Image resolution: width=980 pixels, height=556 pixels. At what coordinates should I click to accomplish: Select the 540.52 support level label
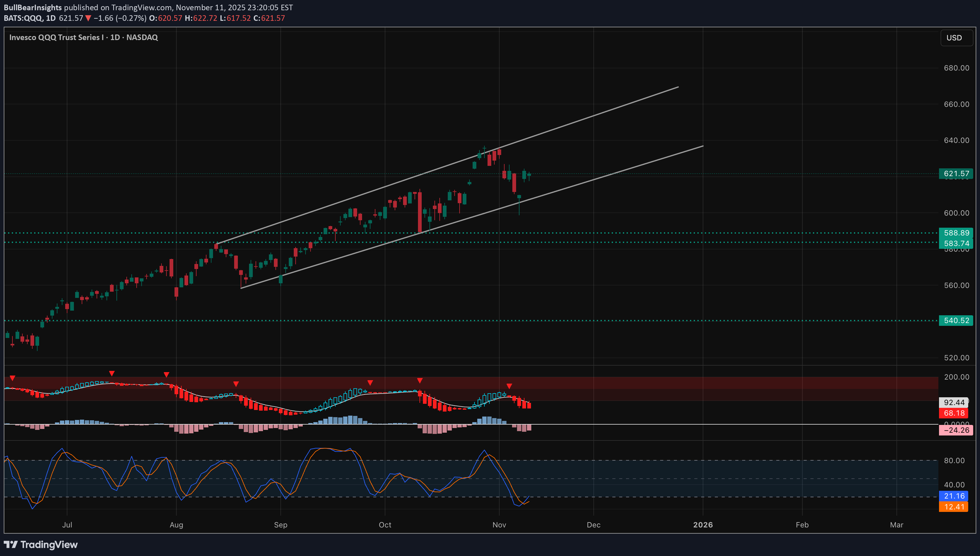pyautogui.click(x=956, y=320)
